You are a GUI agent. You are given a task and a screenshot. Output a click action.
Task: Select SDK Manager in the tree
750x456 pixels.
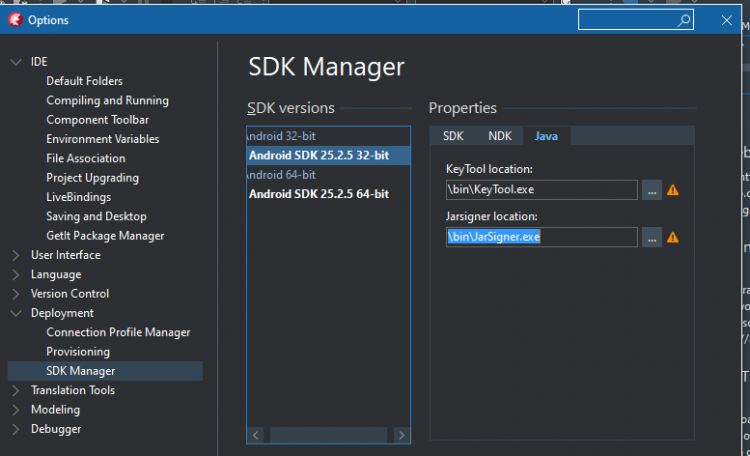tap(105, 371)
